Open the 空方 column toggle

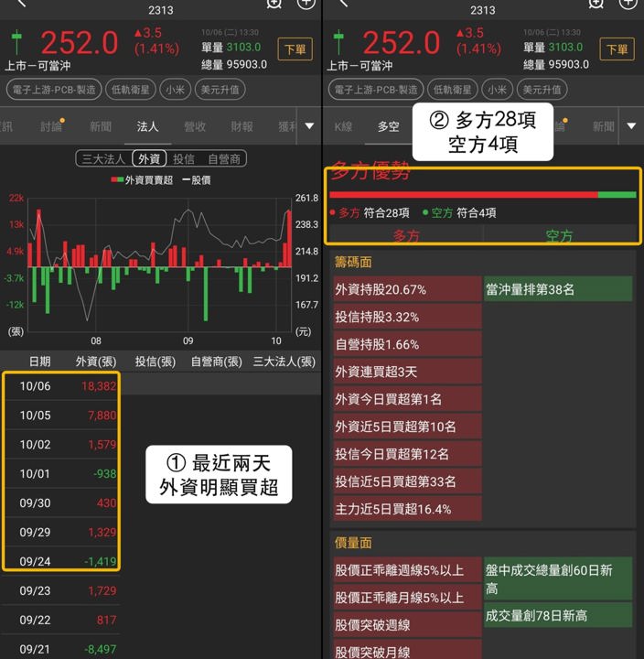tap(559, 236)
